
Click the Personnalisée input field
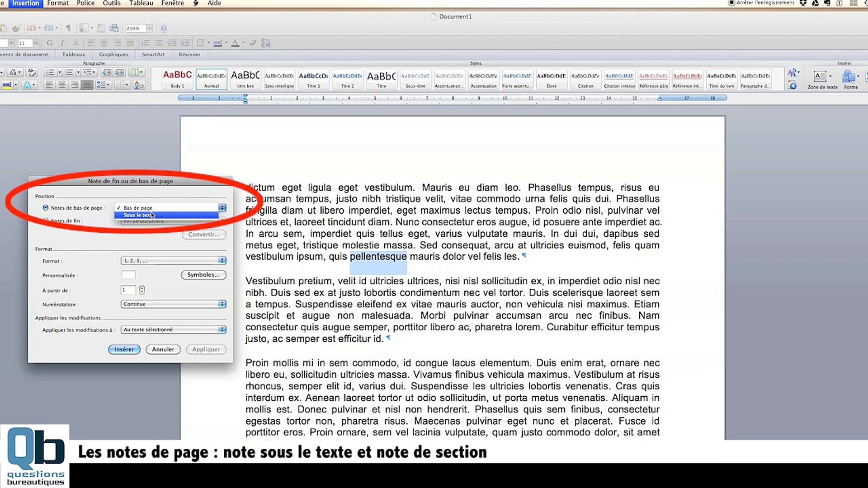click(x=128, y=275)
